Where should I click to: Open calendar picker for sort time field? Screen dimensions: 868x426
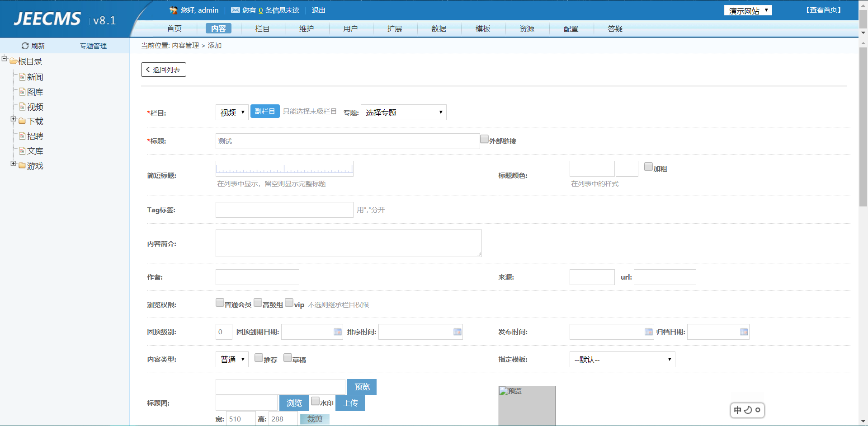pyautogui.click(x=457, y=332)
